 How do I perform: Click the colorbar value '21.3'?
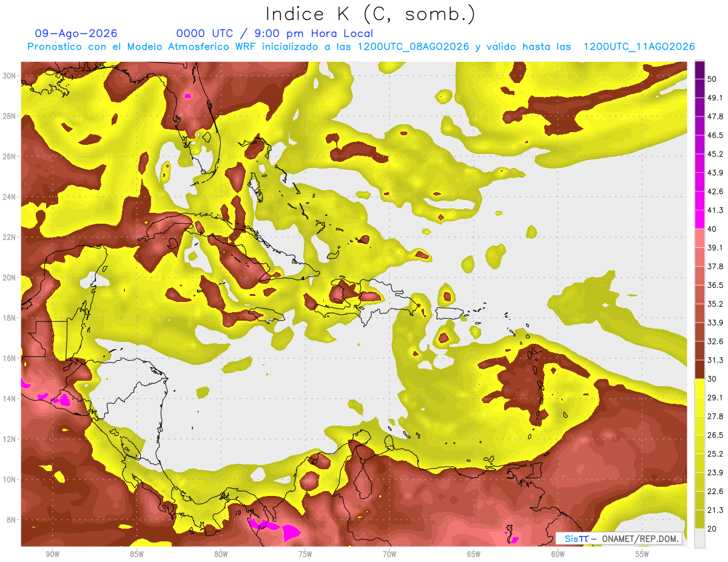[715, 510]
